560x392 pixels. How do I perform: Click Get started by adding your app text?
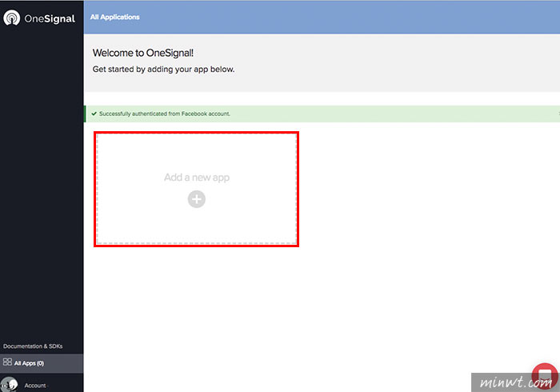coord(163,70)
